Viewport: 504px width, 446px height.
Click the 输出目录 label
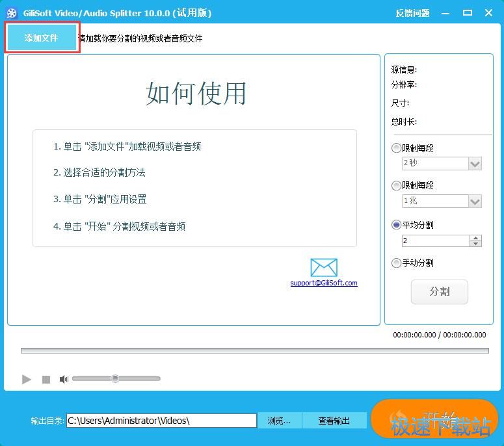click(x=47, y=421)
